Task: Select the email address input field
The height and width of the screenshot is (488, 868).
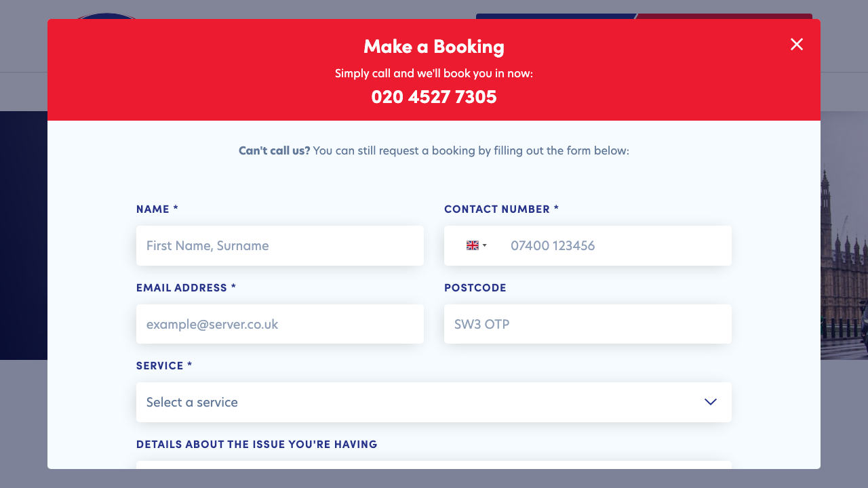Action: (280, 324)
